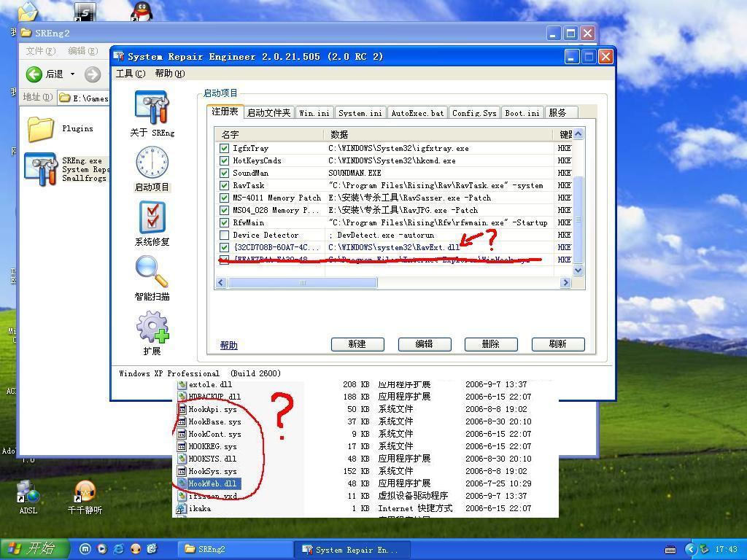Screen dimensions: 747x560
Task: Sort by the 数据 column header
Action: (x=438, y=135)
